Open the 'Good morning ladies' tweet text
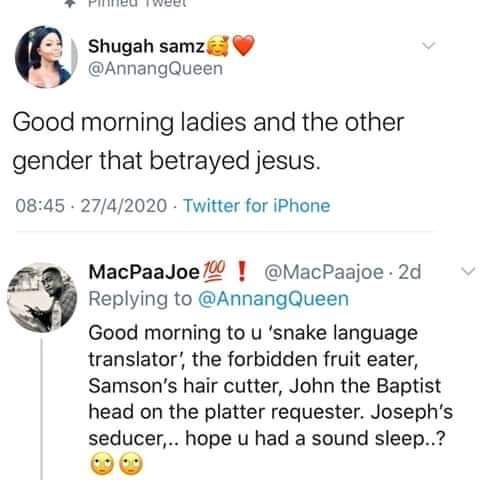This screenshot has height=480, width=480. (208, 141)
